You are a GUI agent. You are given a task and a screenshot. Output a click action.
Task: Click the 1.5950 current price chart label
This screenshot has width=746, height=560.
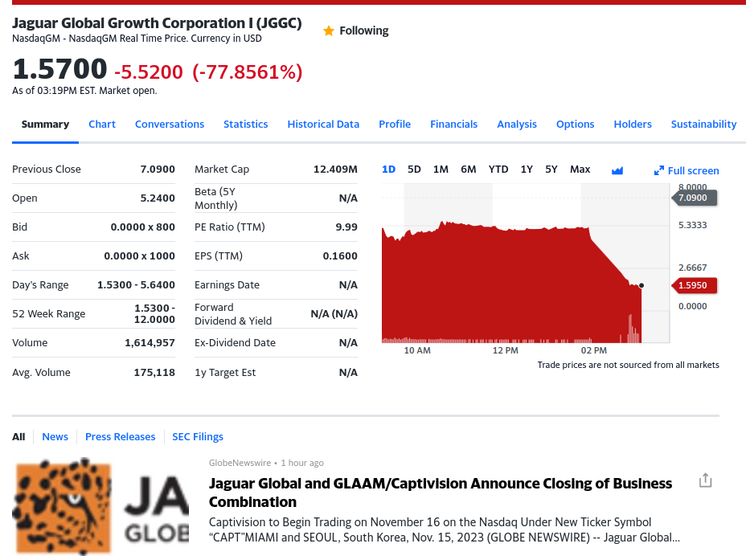694,285
